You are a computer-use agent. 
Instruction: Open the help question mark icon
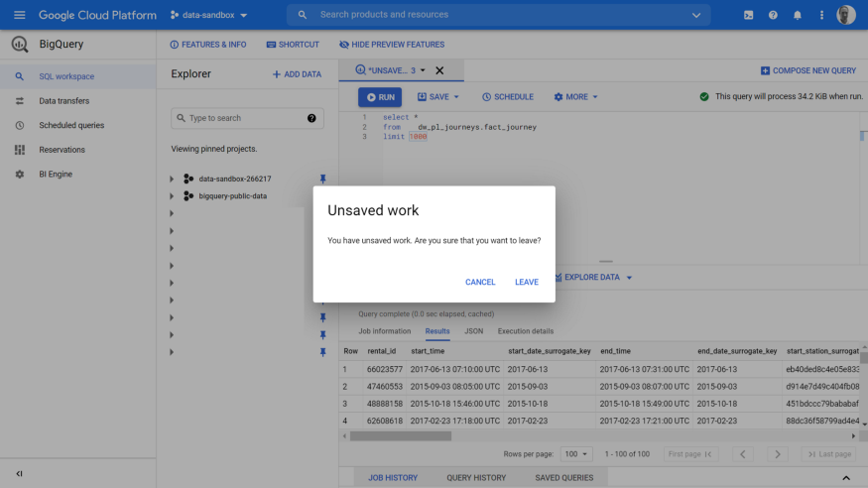pyautogui.click(x=773, y=15)
